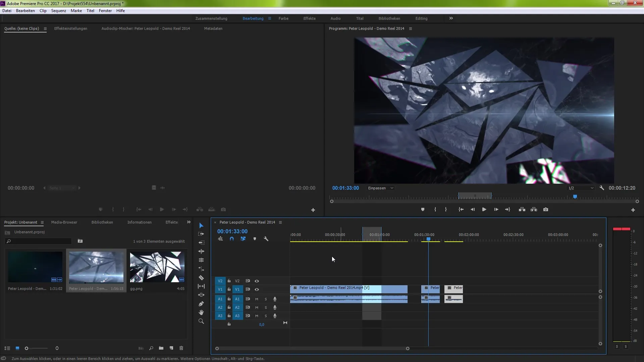This screenshot has width=644, height=362.
Task: Export frame with program camera icon
Action: coord(546,209)
